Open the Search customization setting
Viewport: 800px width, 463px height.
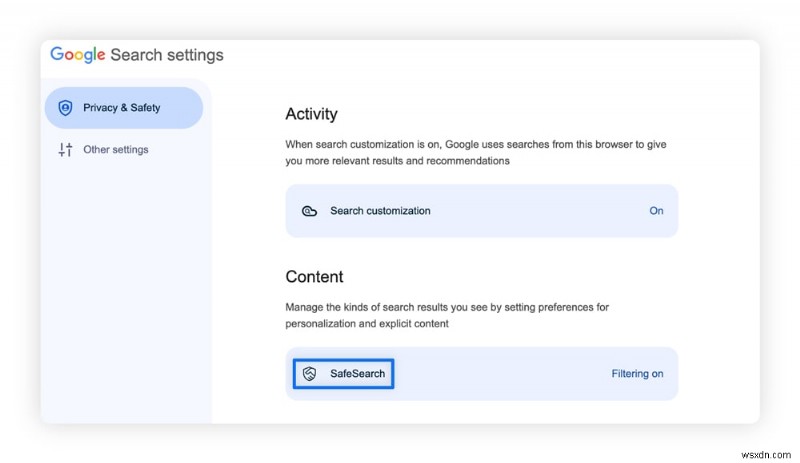click(482, 211)
